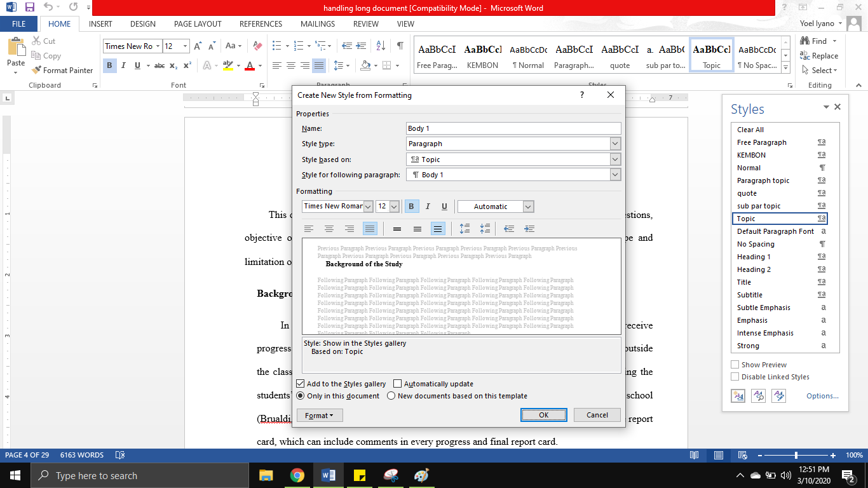The image size is (868, 488).
Task: Enable Show Preview in the Styles pane
Action: coord(735,364)
